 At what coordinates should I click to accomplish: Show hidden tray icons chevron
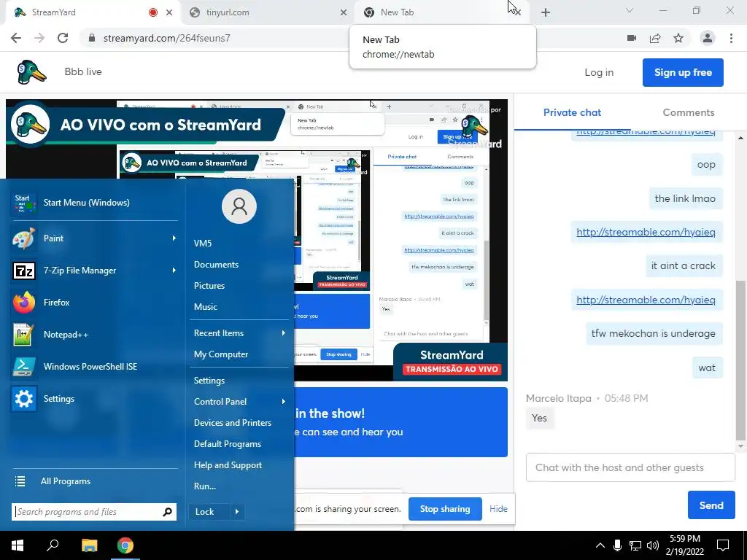[x=600, y=545]
